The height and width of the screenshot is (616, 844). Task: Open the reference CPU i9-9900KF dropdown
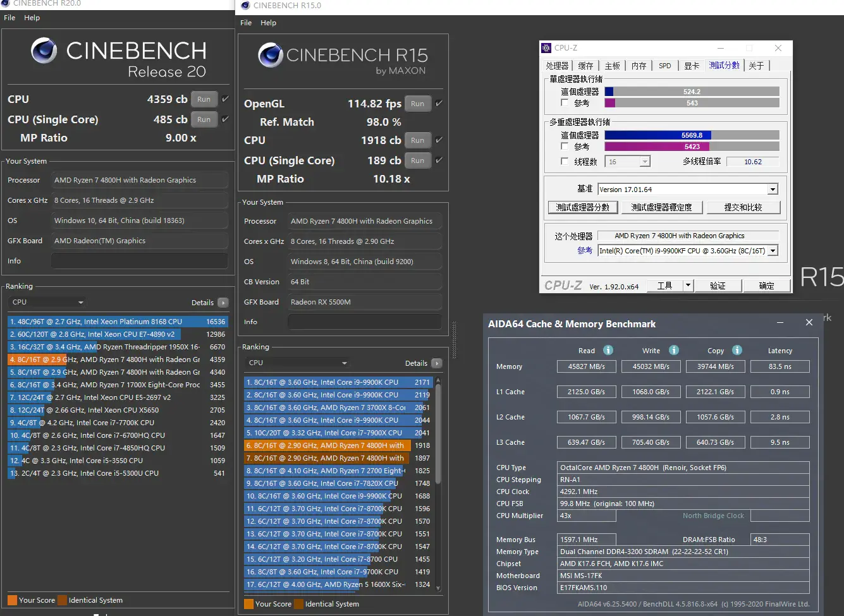[x=688, y=251]
